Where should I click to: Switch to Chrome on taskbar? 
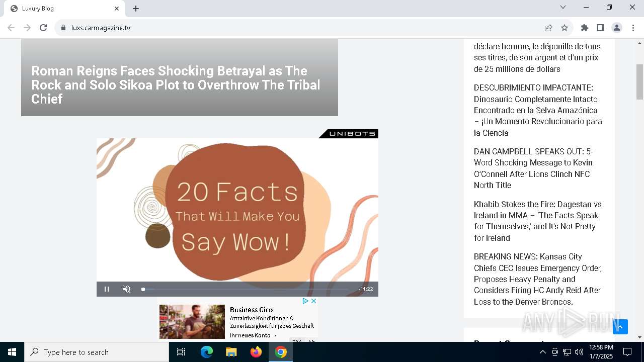coord(281,352)
